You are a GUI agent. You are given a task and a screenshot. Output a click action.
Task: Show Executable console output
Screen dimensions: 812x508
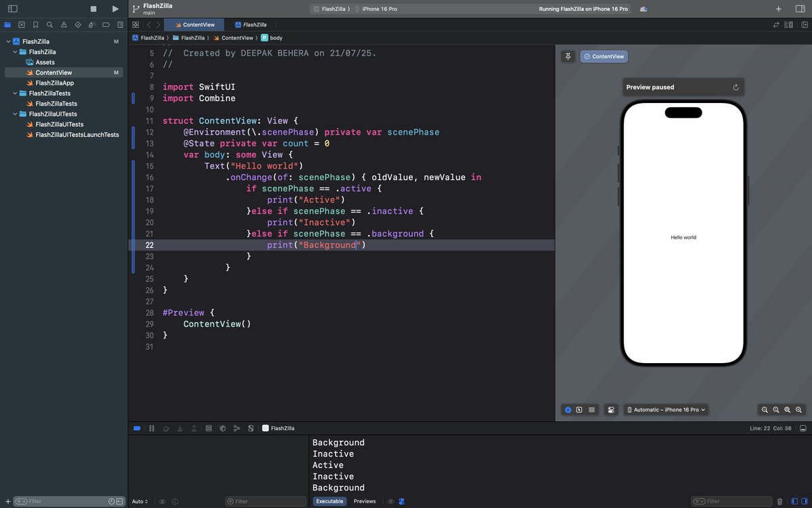[330, 501]
